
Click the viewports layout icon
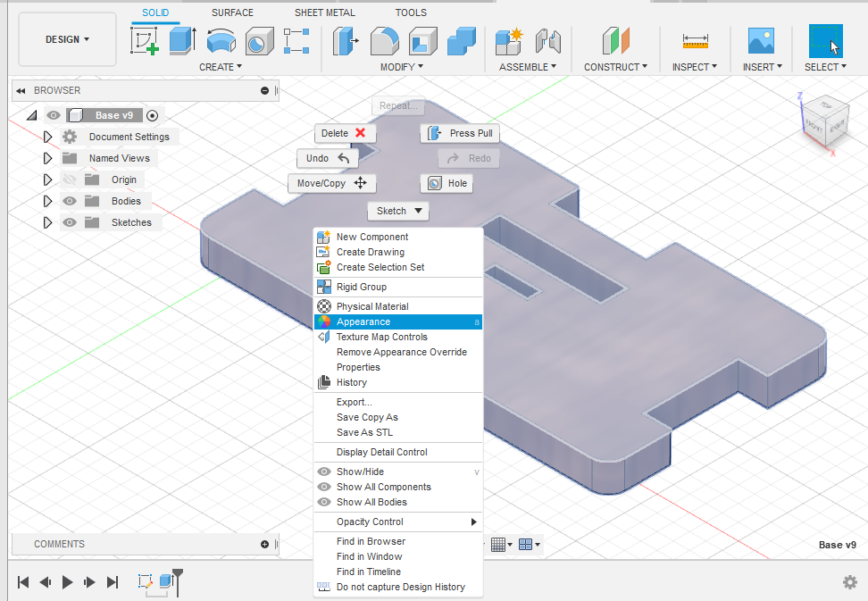(525, 545)
